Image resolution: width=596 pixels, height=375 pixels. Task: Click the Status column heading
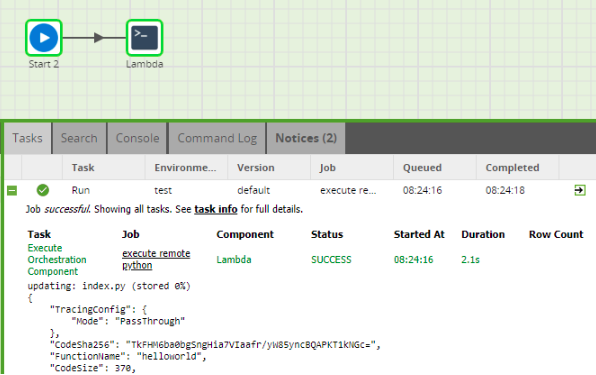tap(327, 234)
